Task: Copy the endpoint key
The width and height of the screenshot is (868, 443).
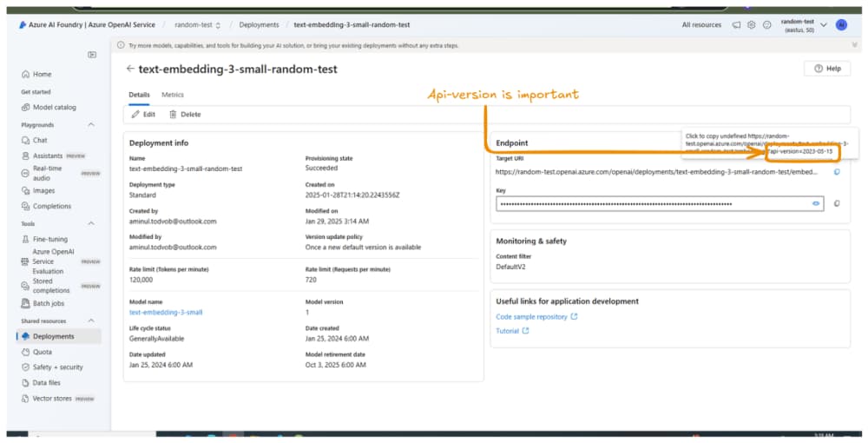Action: [x=837, y=204]
